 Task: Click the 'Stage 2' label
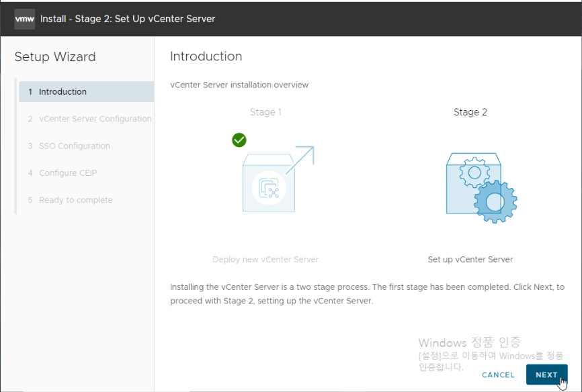click(470, 112)
